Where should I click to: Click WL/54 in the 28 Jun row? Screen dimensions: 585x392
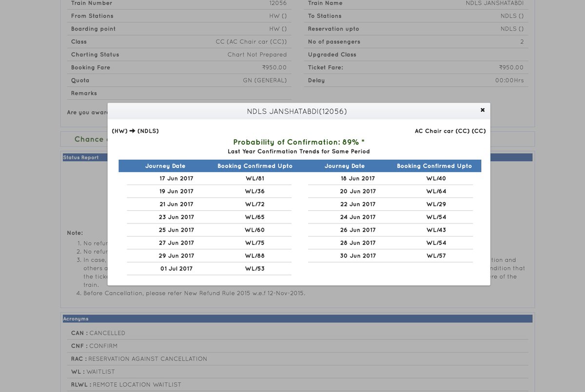(436, 243)
